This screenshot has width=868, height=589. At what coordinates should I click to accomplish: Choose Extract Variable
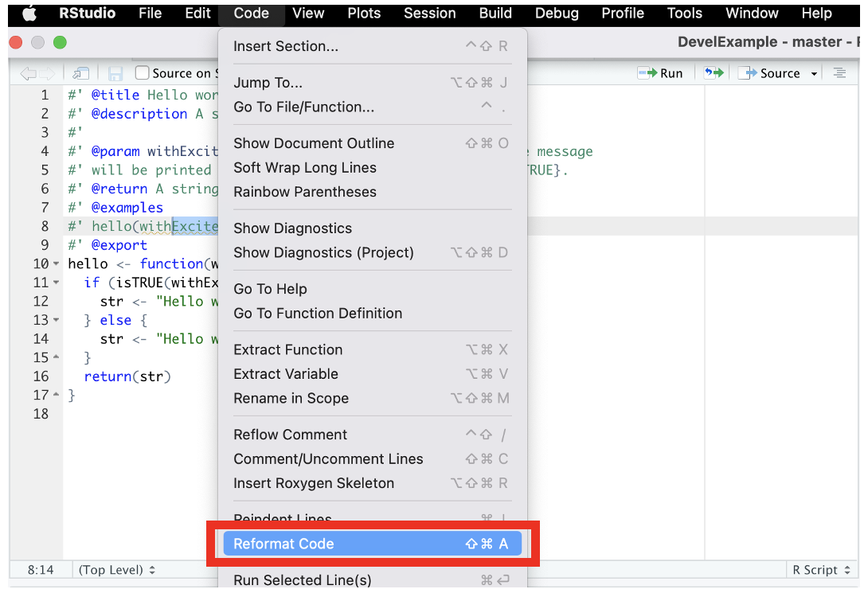pyautogui.click(x=372, y=375)
